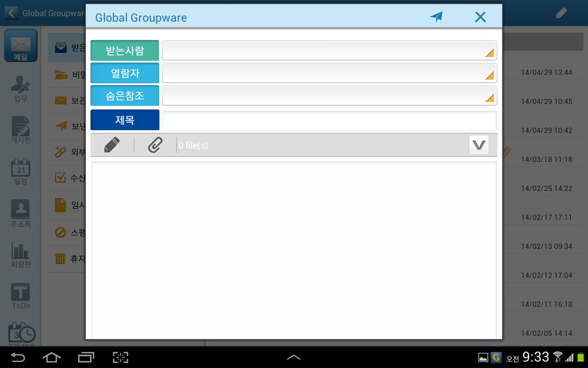588x368 pixels.
Task: Focus the 열람자 input field
Action: tap(329, 73)
